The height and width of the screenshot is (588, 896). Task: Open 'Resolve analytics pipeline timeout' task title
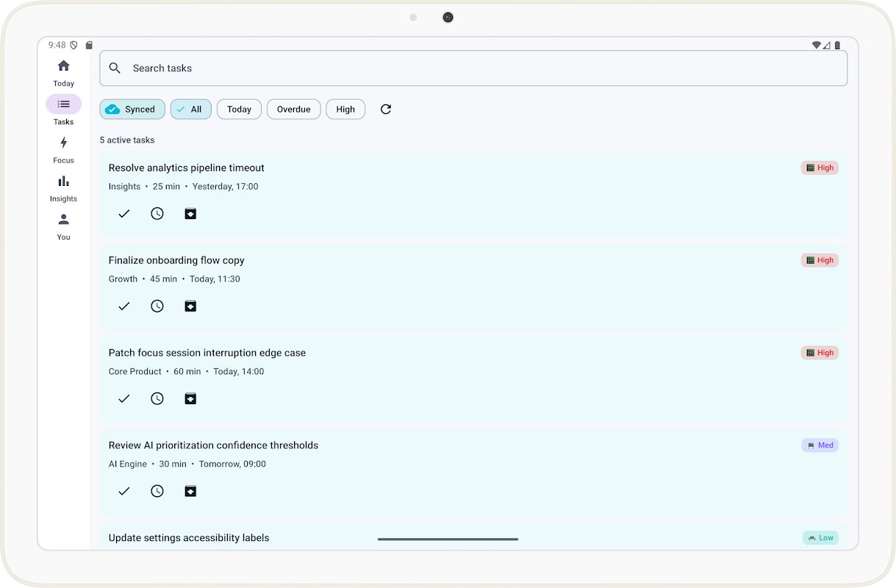[187, 168]
